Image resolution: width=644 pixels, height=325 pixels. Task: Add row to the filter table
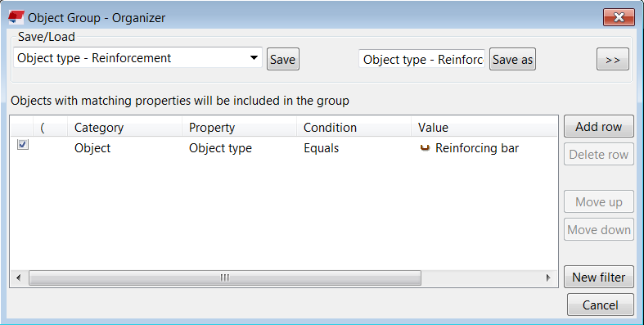click(x=599, y=127)
